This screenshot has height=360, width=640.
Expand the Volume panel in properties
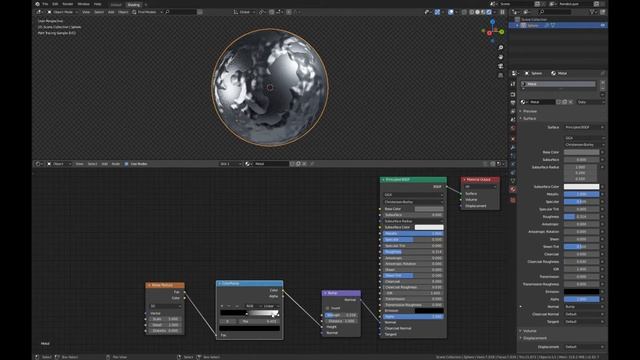point(529,331)
